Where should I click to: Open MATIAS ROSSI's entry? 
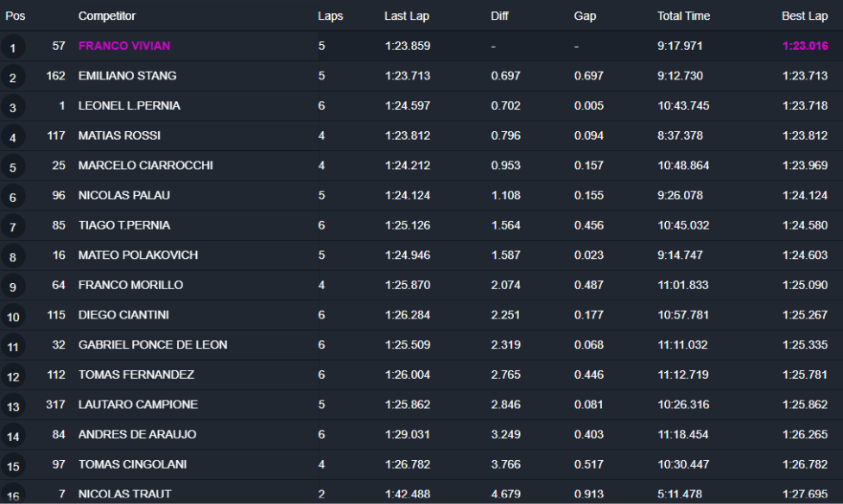tap(119, 135)
